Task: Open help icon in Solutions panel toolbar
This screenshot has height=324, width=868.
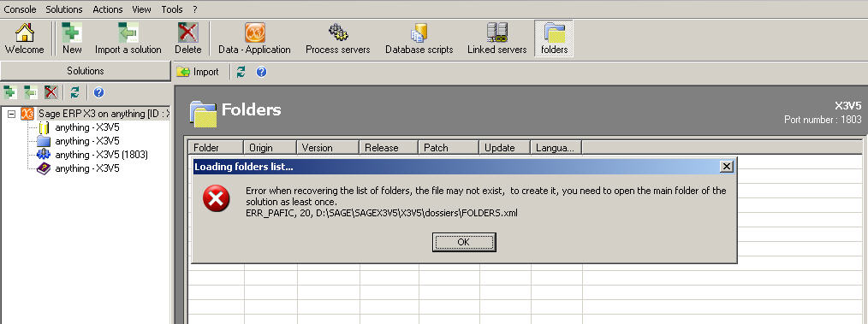Action: pos(99,92)
